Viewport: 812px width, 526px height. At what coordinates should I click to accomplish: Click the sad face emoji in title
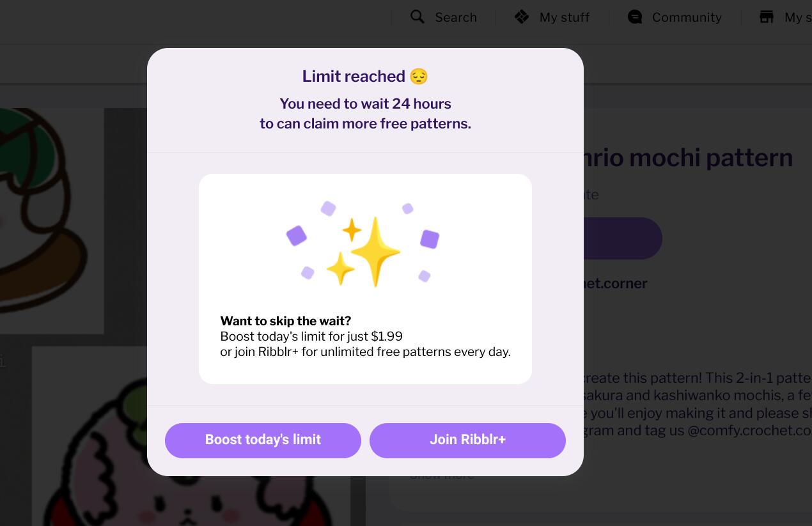(419, 77)
